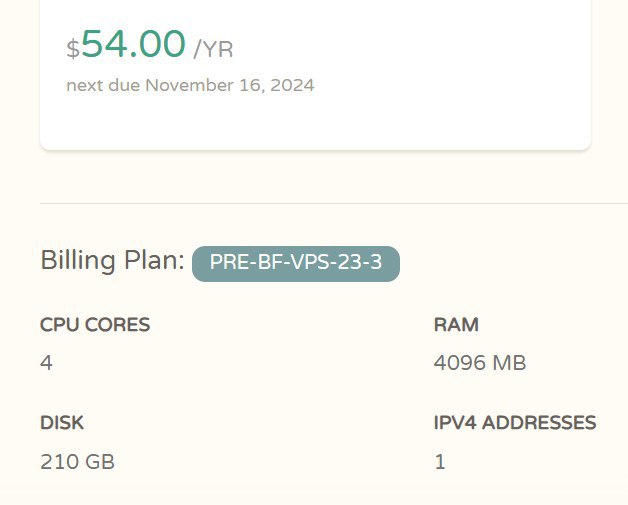Image resolution: width=628 pixels, height=505 pixels.
Task: Click the DISK heading
Action: [x=62, y=423]
